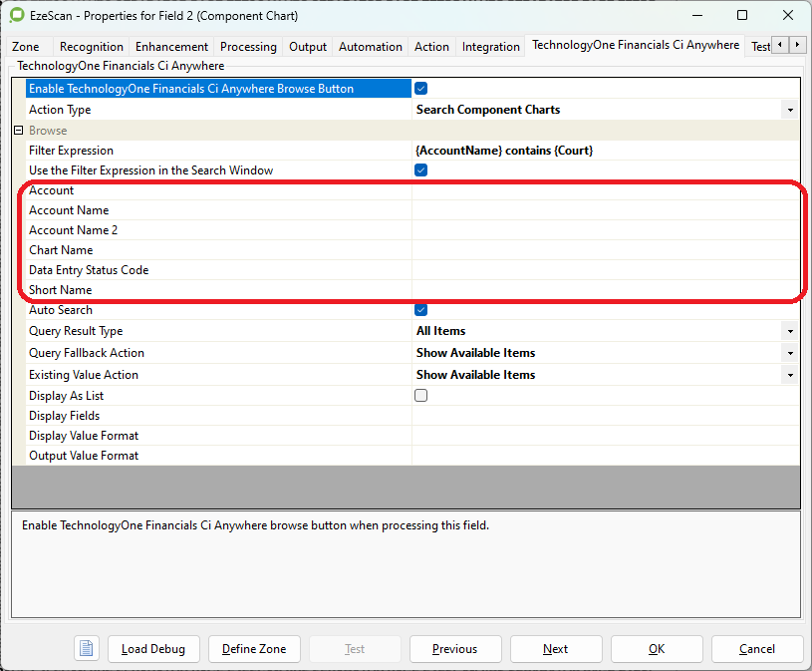The image size is (812, 671).
Task: Switch to the Recognition tab
Action: coord(92,47)
